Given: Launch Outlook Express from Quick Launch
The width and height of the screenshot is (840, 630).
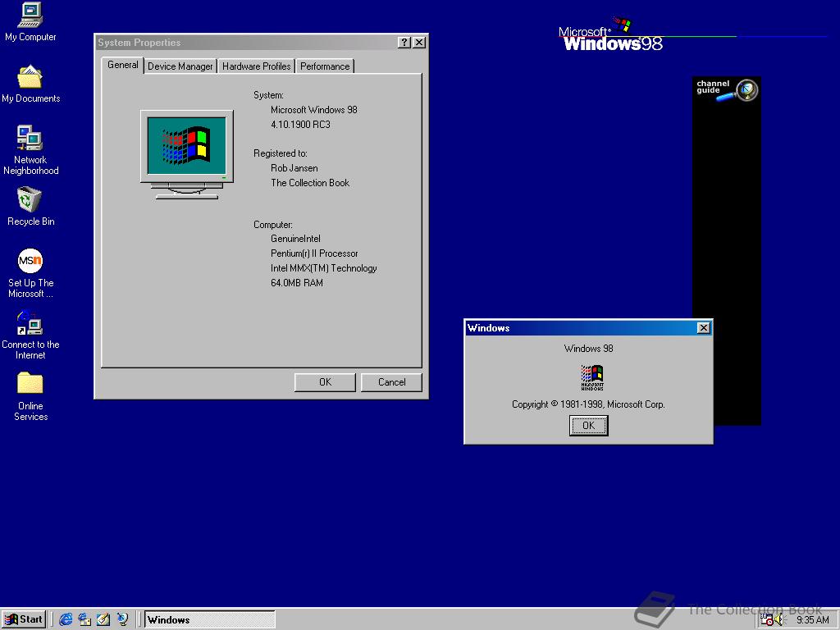Looking at the screenshot, I should (84, 619).
